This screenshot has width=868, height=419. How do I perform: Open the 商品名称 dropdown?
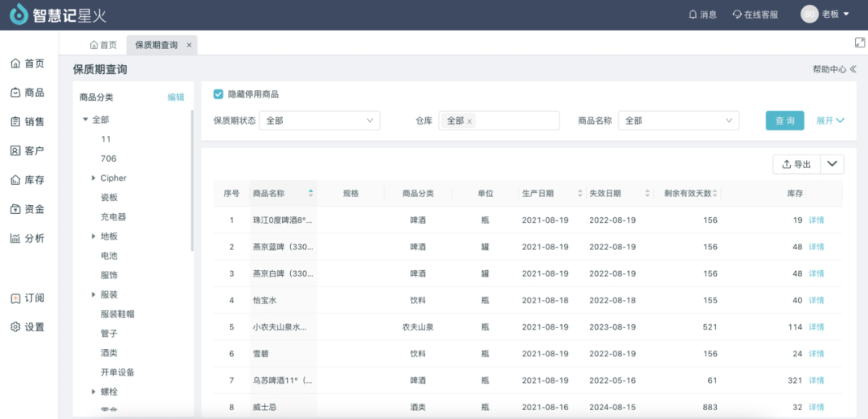click(678, 121)
